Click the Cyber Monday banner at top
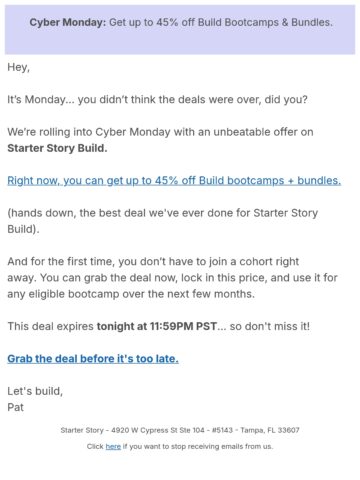 [180, 30]
